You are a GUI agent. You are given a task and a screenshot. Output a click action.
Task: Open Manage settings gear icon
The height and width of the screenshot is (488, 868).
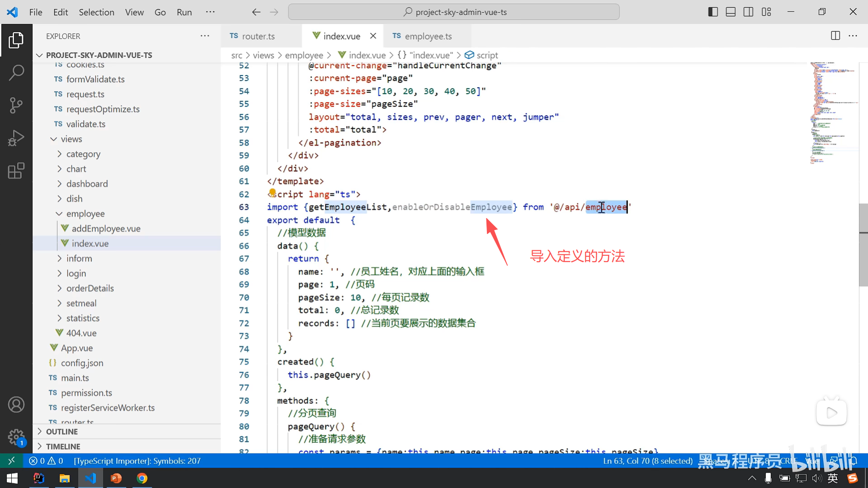click(x=16, y=437)
